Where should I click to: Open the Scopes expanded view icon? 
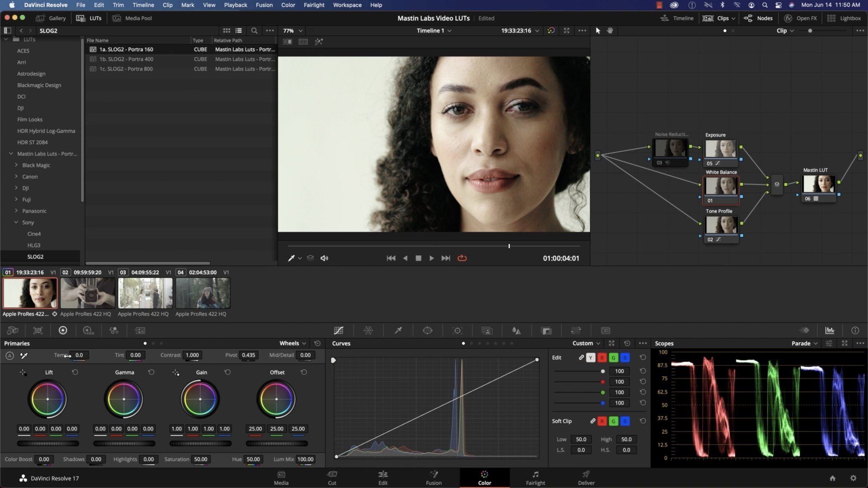coord(845,343)
